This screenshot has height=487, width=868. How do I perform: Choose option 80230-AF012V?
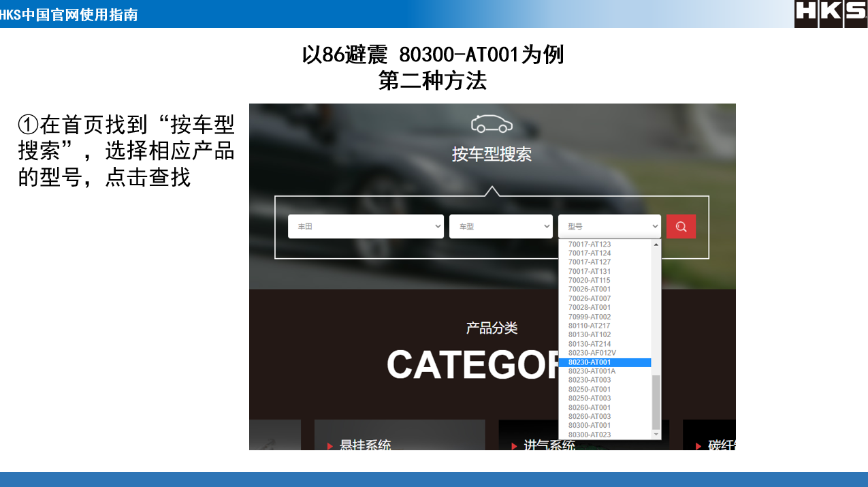pos(592,353)
